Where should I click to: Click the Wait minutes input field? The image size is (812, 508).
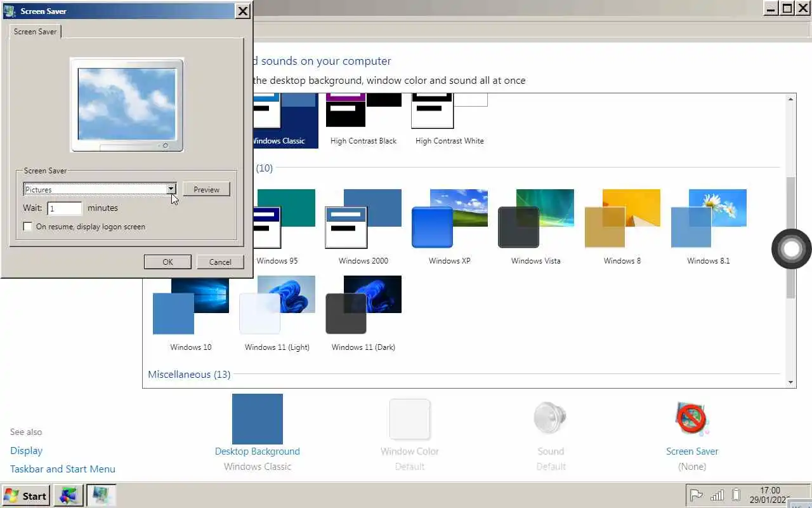65,208
